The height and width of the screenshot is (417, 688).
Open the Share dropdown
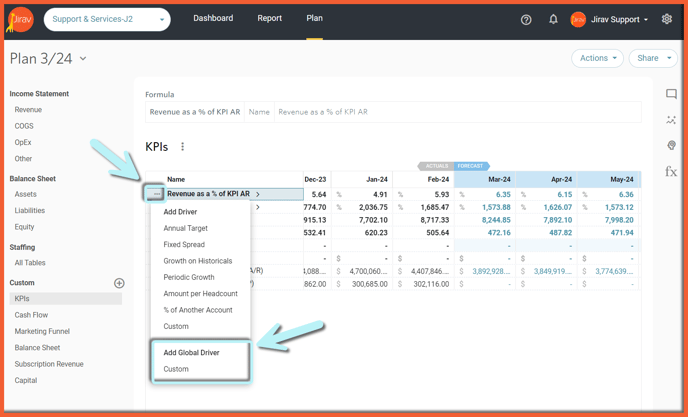coord(653,58)
